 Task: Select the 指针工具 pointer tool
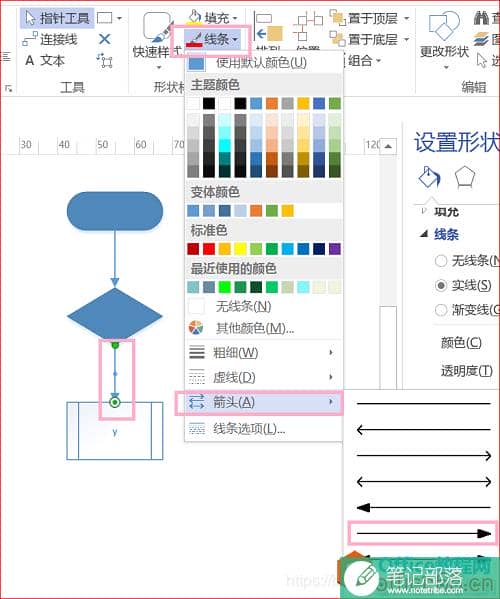[57, 18]
